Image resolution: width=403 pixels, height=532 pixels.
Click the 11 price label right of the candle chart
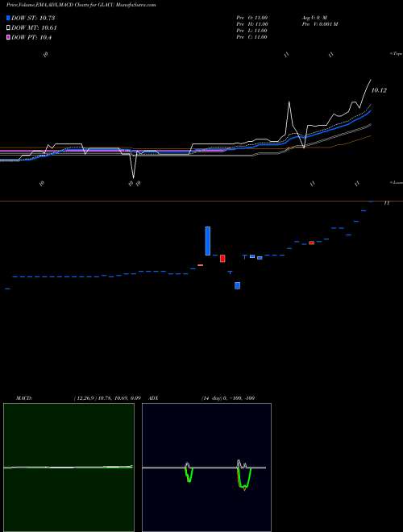[386, 203]
